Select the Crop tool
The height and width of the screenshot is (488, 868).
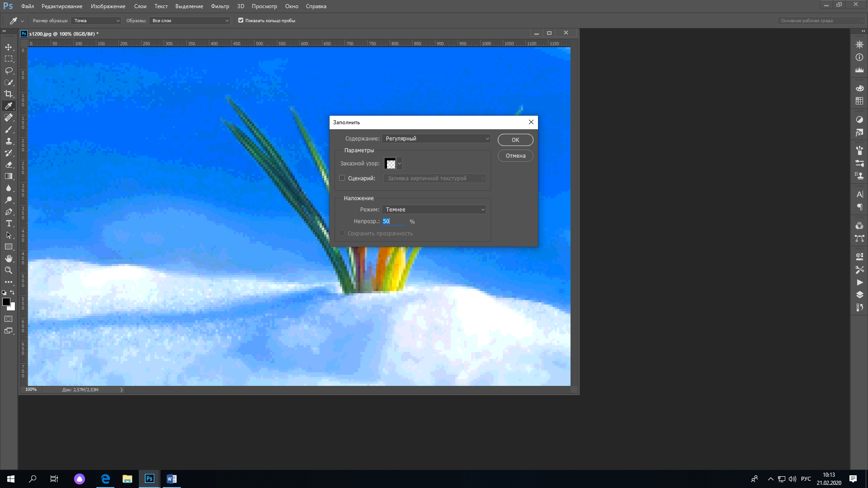9,94
